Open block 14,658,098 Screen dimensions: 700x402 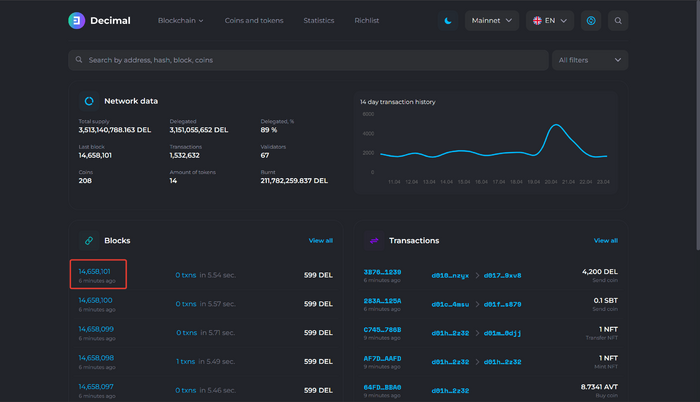pos(96,358)
